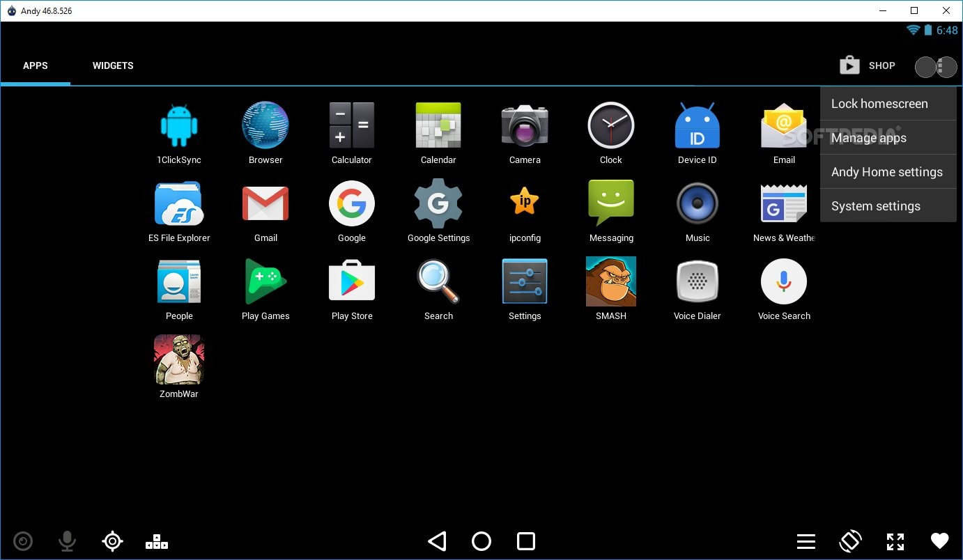Open the SHOP store button
Image resolution: width=963 pixels, height=560 pixels.
[x=868, y=65]
